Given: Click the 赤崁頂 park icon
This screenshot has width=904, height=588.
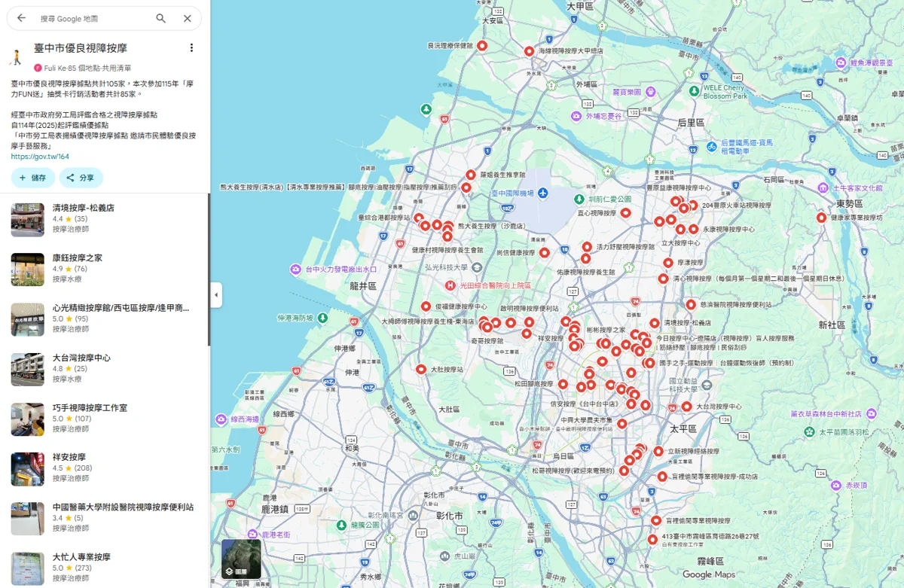Looking at the screenshot, I should (836, 486).
